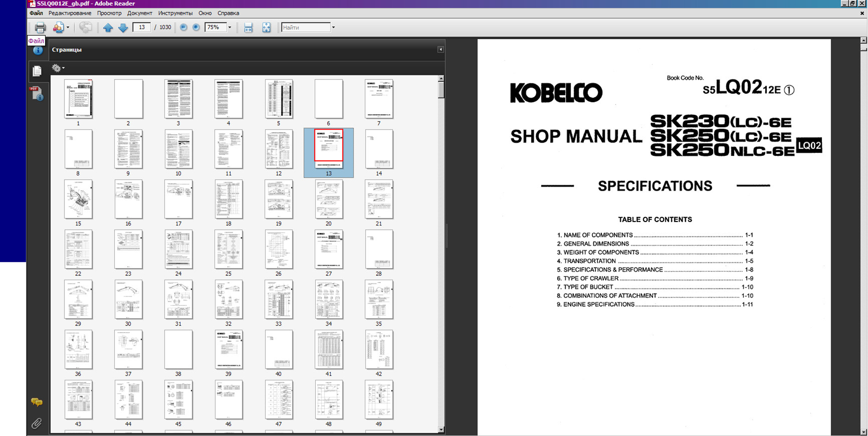Go to next page with down arrow

(x=123, y=28)
